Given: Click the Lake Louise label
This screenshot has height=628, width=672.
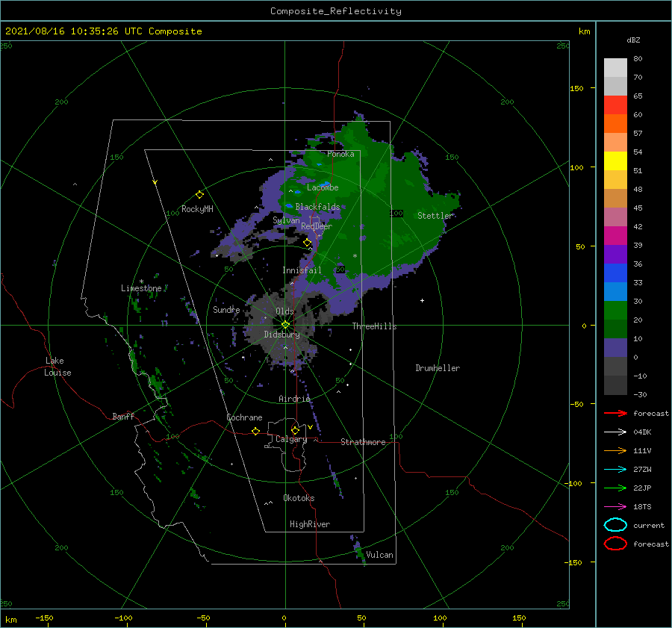Looking at the screenshot, I should 57,367.
